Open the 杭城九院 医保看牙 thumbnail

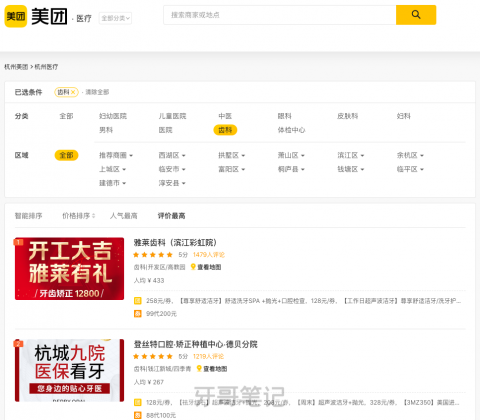click(69, 370)
